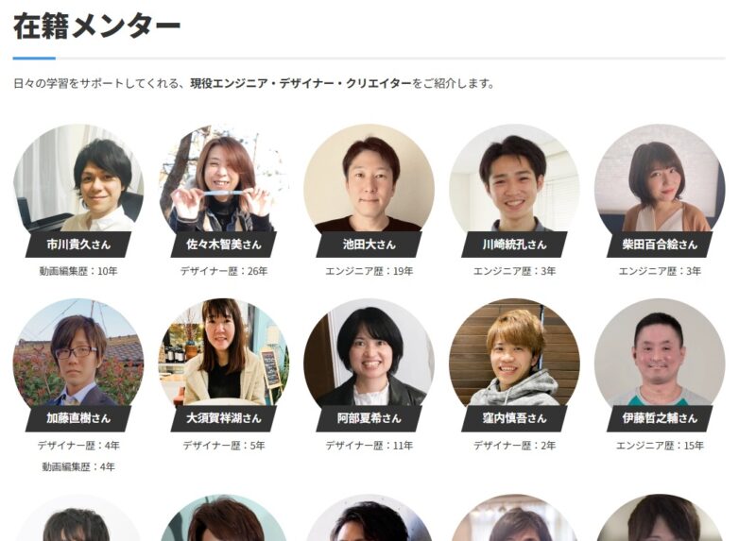Click the profile photo above 大須賀祥湖さん
Image resolution: width=756 pixels, height=541 pixels.
tap(224, 352)
